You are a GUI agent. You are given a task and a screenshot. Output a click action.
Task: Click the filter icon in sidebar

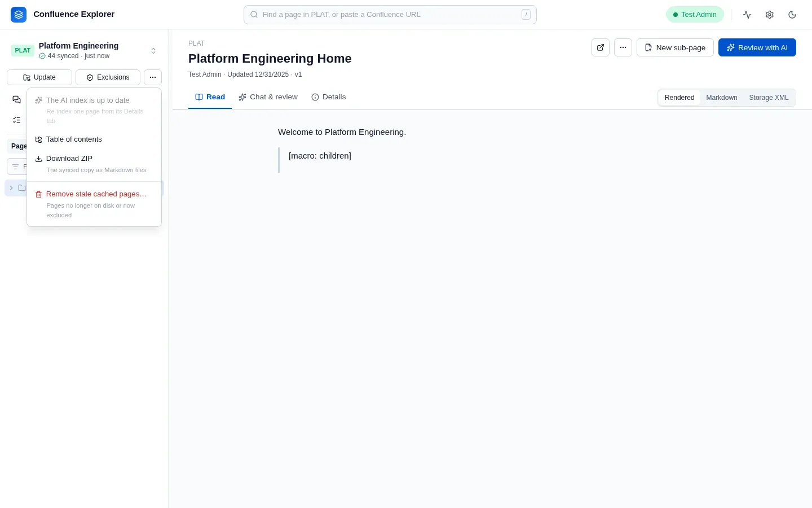pos(15,167)
